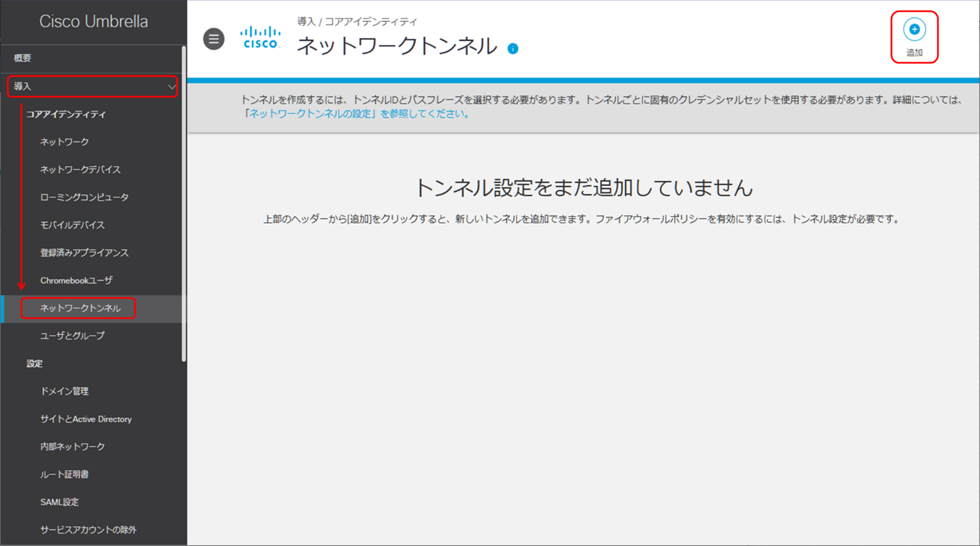Open the 導入 menu item
Image resolution: width=980 pixels, height=546 pixels.
point(93,87)
